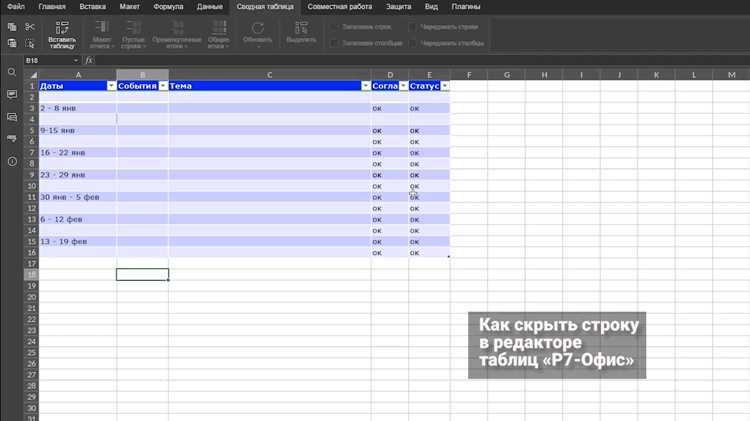Toggle the Чередовать строки checkbox

[413, 27]
